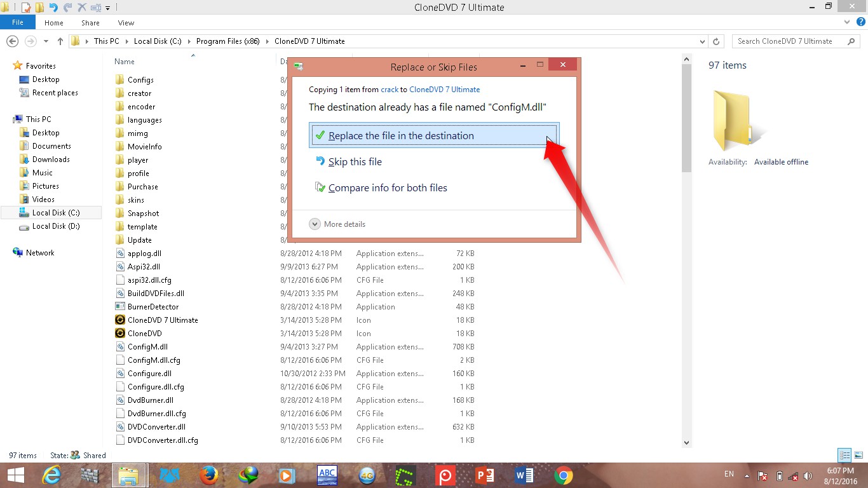The width and height of the screenshot is (868, 488).
Task: Open the Home ribbon tab
Action: tap(54, 23)
